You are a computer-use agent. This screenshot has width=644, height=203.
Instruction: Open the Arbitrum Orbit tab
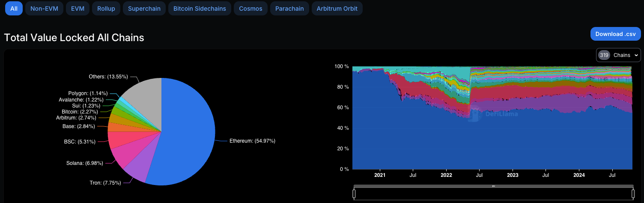[x=337, y=9]
